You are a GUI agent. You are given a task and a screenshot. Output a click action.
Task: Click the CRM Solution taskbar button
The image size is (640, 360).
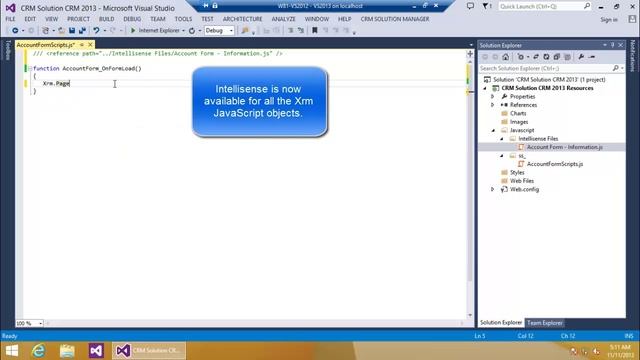pos(149,351)
